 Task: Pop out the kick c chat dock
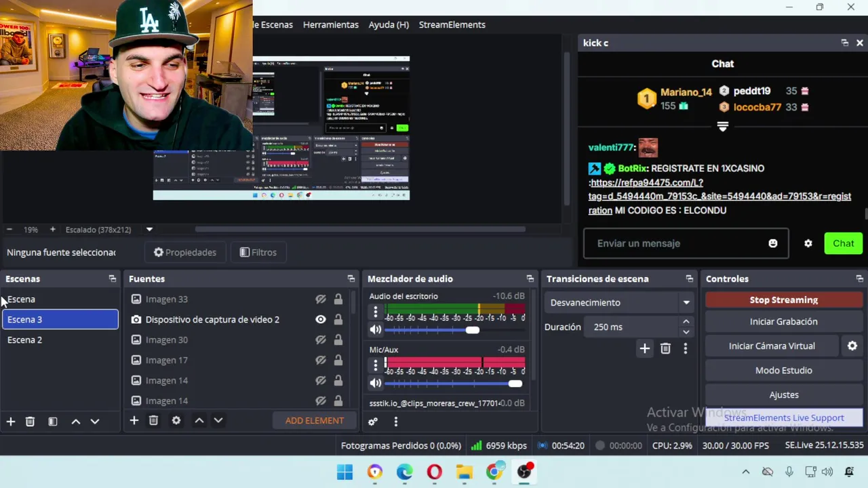click(x=845, y=43)
